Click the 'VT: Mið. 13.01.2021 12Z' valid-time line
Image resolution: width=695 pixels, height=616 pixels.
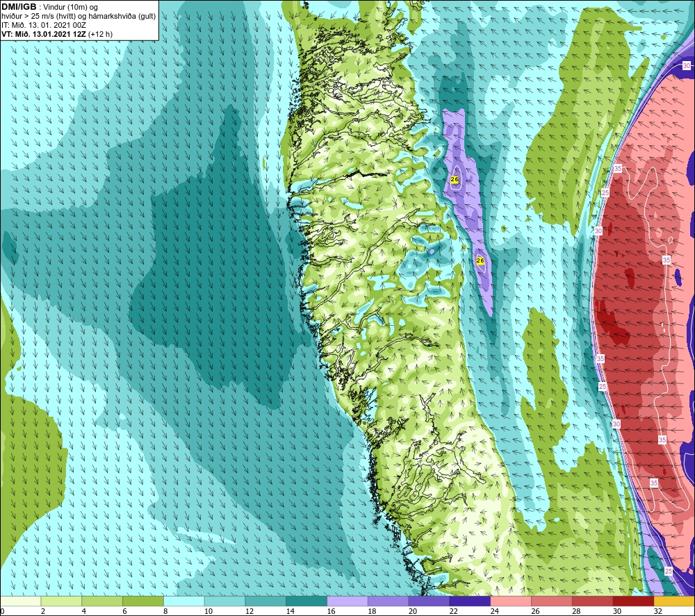tap(44, 34)
